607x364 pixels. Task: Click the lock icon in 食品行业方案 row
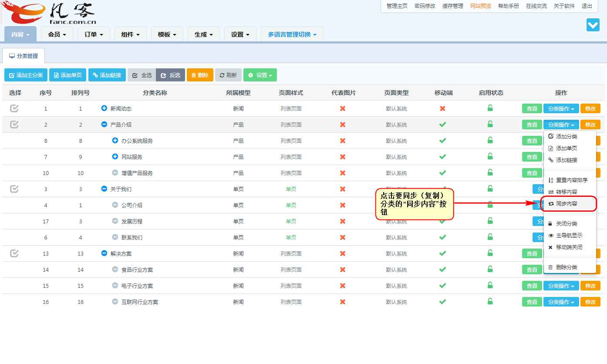click(x=490, y=269)
